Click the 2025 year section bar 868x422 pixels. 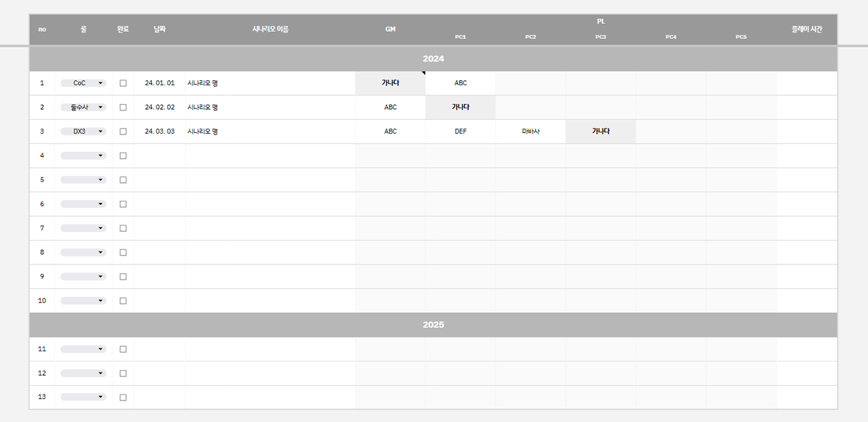click(x=433, y=325)
